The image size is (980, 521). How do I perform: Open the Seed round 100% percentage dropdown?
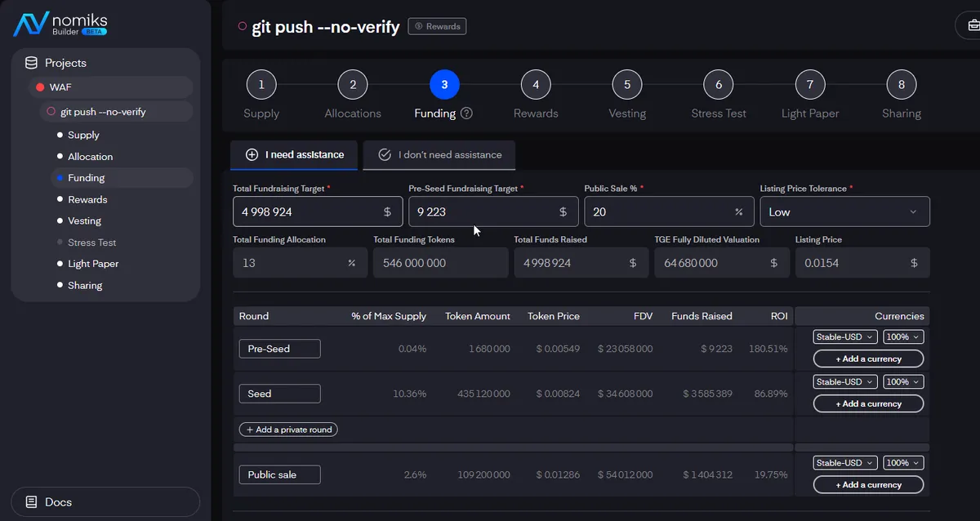[x=903, y=382]
